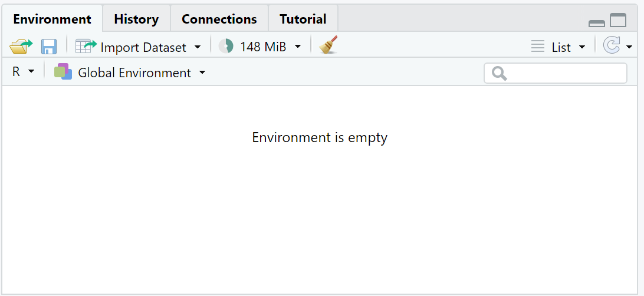
Task: Open the Global Environment dropdown arrow
Action: pos(202,73)
